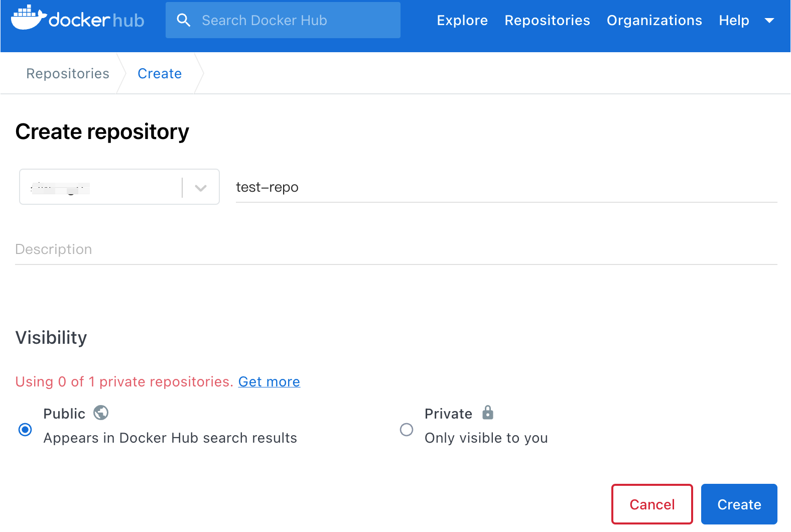Click the globe icon beside Public

click(101, 413)
